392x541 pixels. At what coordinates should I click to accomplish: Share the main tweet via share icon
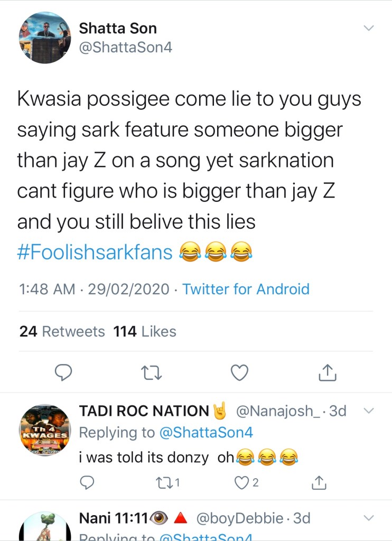328,373
